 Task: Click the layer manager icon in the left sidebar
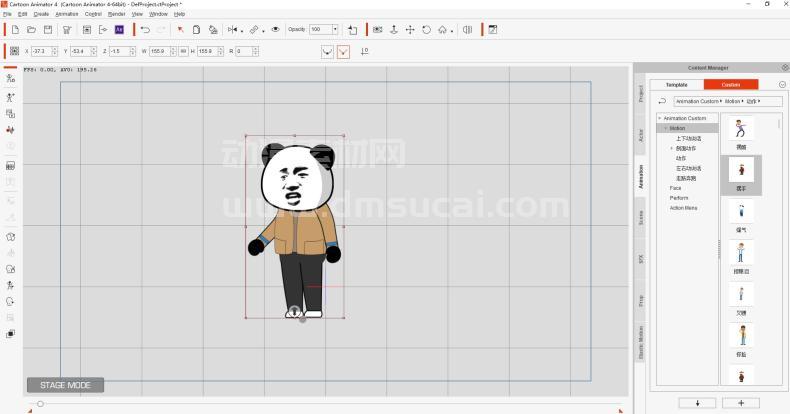point(10,113)
